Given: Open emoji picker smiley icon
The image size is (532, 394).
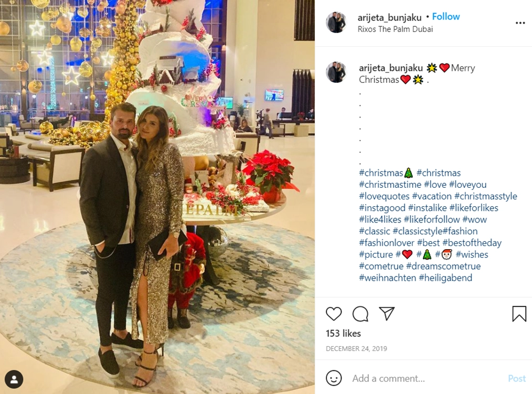Looking at the screenshot, I should pyautogui.click(x=334, y=378).
